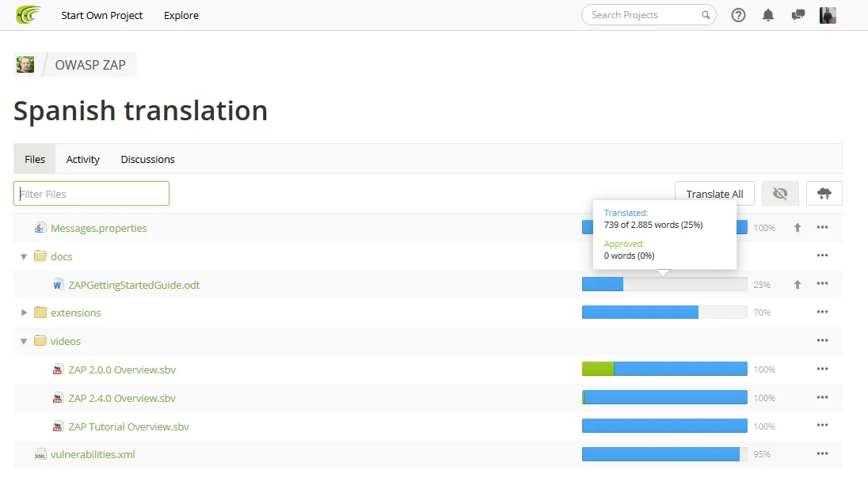Collapse the docs folder triangle
868x485 pixels.
click(24, 256)
